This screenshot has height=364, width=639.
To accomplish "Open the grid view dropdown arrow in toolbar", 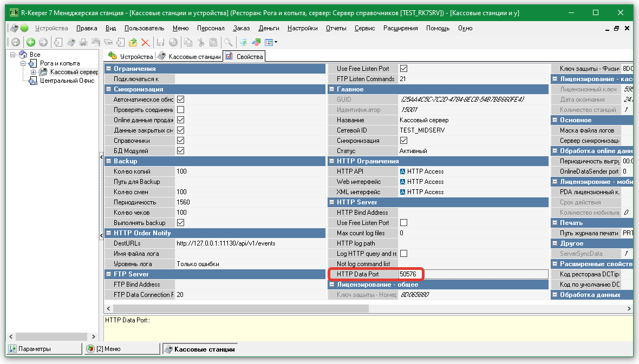I will [276, 42].
